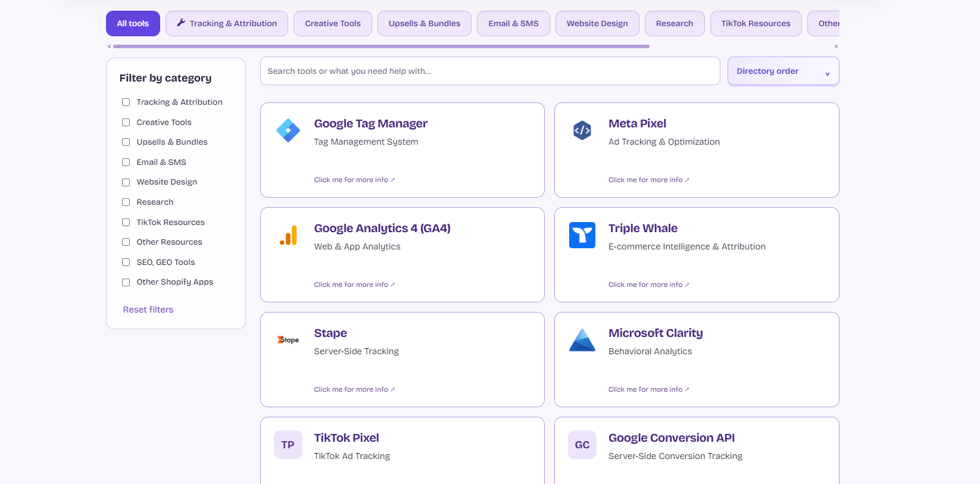The height and width of the screenshot is (484, 980).
Task: Click the Stape logo icon
Action: [x=288, y=340]
